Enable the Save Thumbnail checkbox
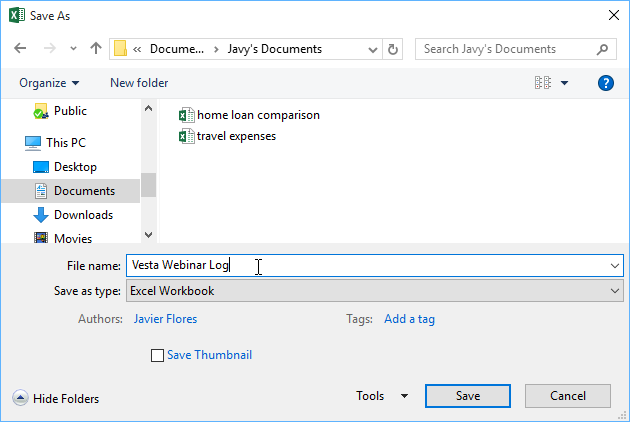Image resolution: width=630 pixels, height=422 pixels. (x=157, y=355)
